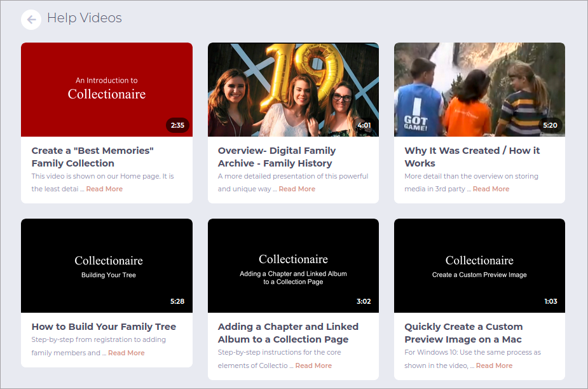Click the description 'More detail than the overview'
This screenshot has width=588, height=389.
[x=472, y=182]
